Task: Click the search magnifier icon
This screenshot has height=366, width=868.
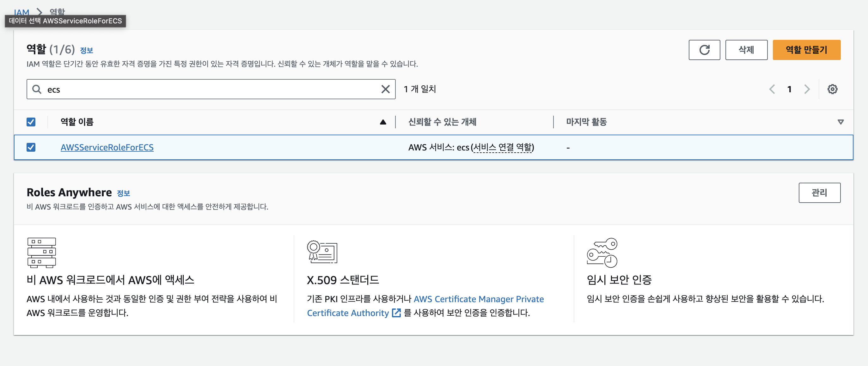Action: [36, 89]
